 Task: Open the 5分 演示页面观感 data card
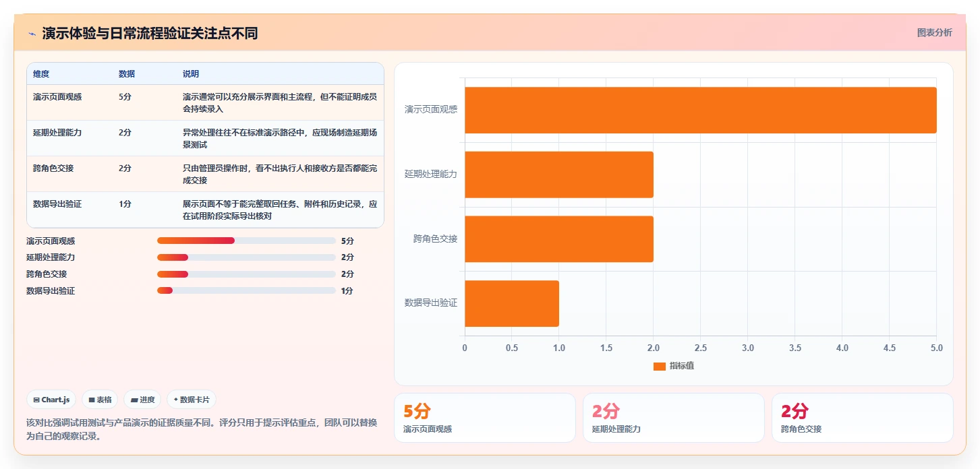coord(485,418)
